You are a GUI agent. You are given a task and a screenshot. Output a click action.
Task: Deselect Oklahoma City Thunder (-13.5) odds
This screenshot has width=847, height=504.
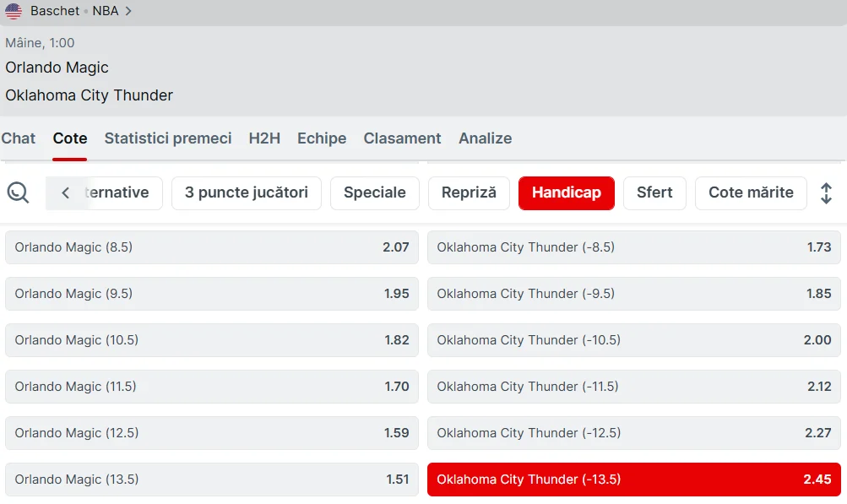(x=633, y=480)
